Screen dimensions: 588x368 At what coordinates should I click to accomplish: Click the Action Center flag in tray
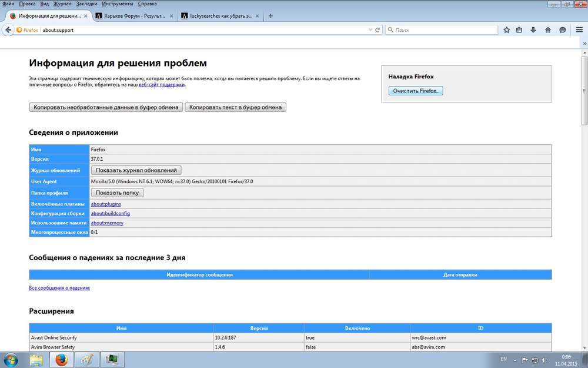pyautogui.click(x=525, y=360)
